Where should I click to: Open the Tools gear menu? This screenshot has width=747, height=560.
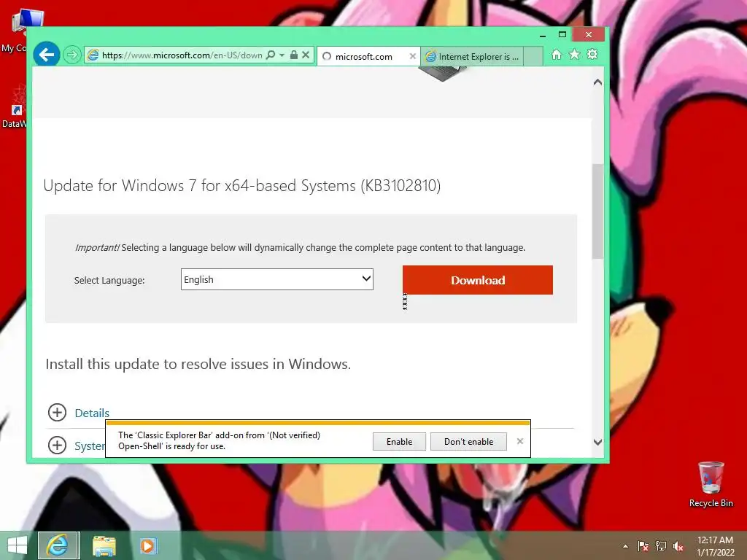pos(592,55)
